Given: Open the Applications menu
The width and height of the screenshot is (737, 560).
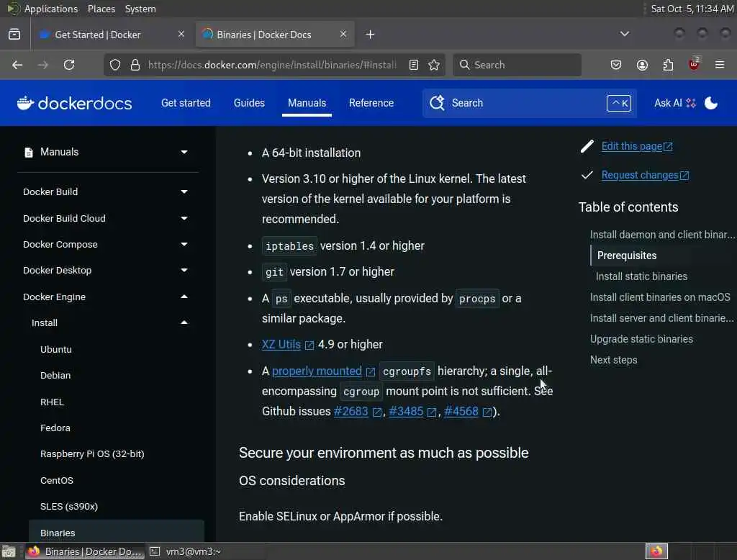Looking at the screenshot, I should pos(51,9).
